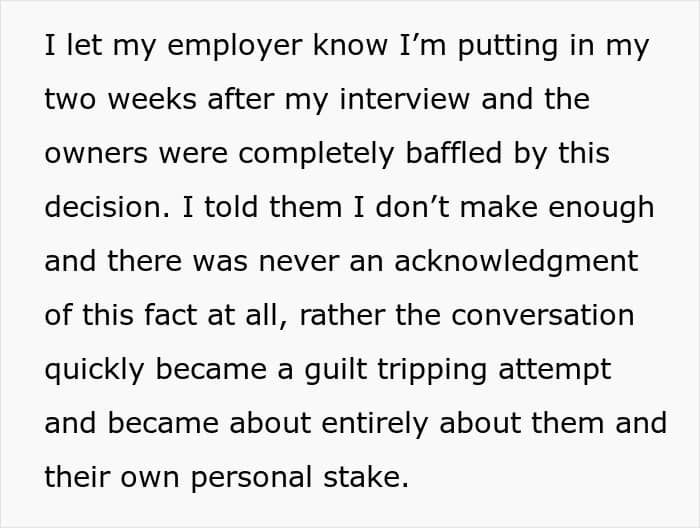Click on the word "acknowledgment"
The height and width of the screenshot is (528, 700).
point(516,262)
